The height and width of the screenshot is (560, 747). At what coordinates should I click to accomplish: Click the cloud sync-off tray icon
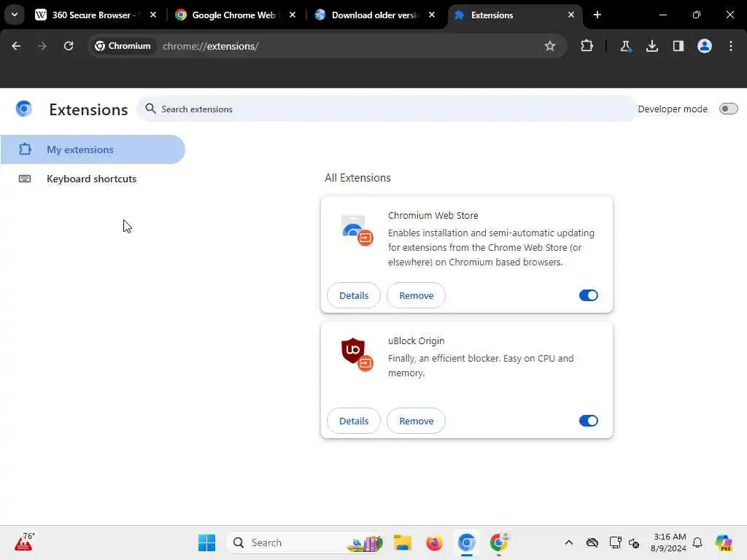point(592,542)
